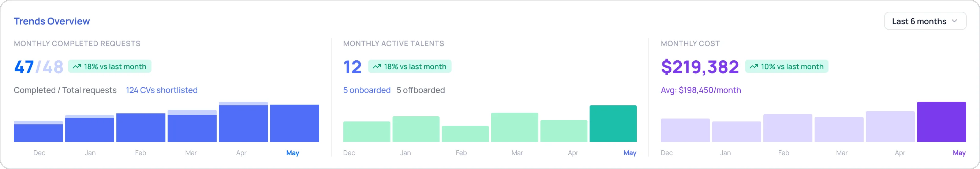This screenshot has height=169, width=980.
Task: Click the chevron beside Last 6 months
Action: coord(954,21)
